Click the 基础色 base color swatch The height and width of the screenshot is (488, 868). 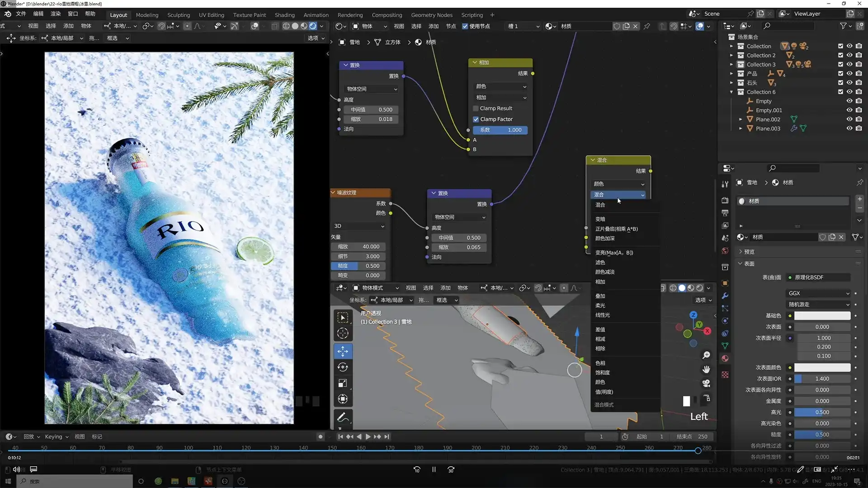822,316
